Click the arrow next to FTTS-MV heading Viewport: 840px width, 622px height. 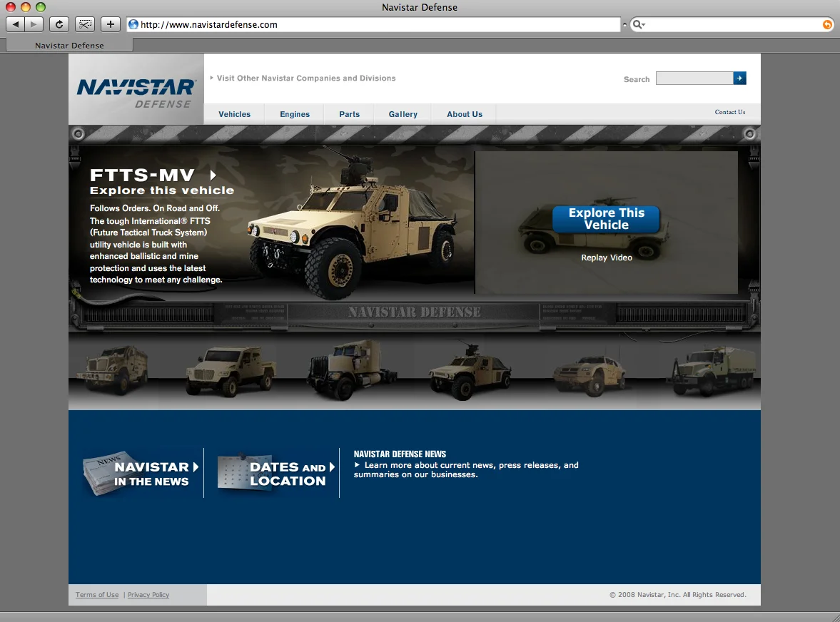click(213, 175)
